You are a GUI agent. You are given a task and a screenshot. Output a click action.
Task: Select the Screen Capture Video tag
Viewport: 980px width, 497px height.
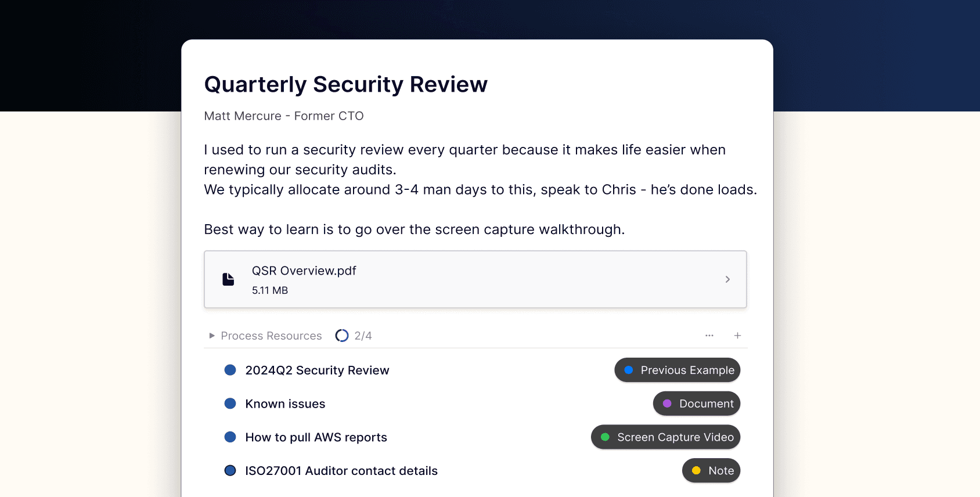[665, 437]
